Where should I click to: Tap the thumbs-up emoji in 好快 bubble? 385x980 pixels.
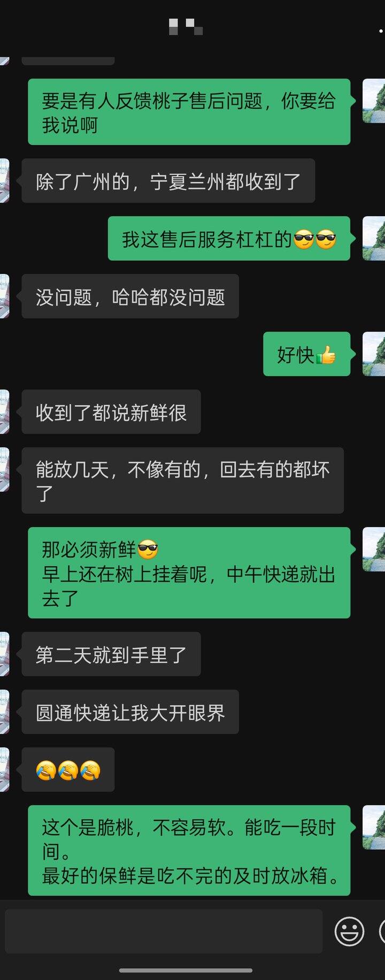(x=326, y=355)
